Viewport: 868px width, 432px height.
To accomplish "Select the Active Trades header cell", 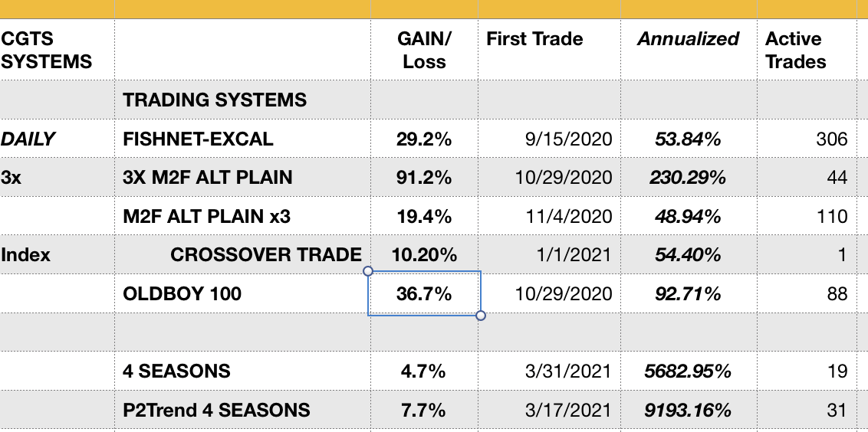I will [x=795, y=51].
